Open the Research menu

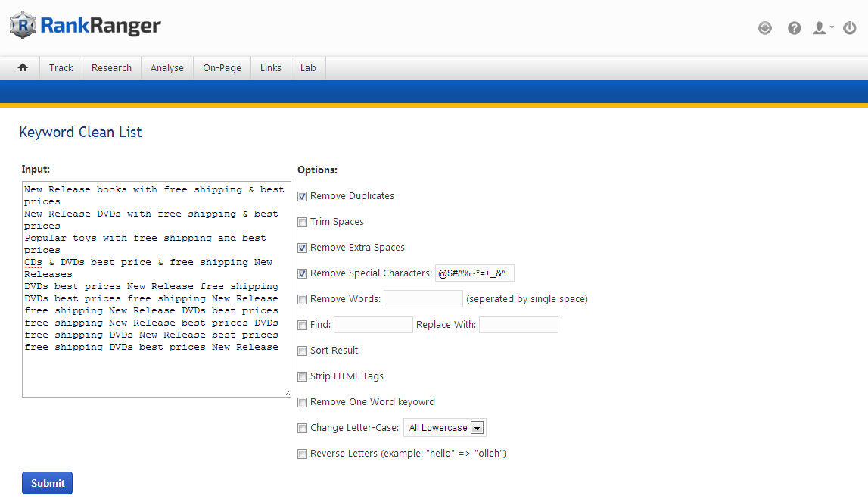tap(111, 67)
